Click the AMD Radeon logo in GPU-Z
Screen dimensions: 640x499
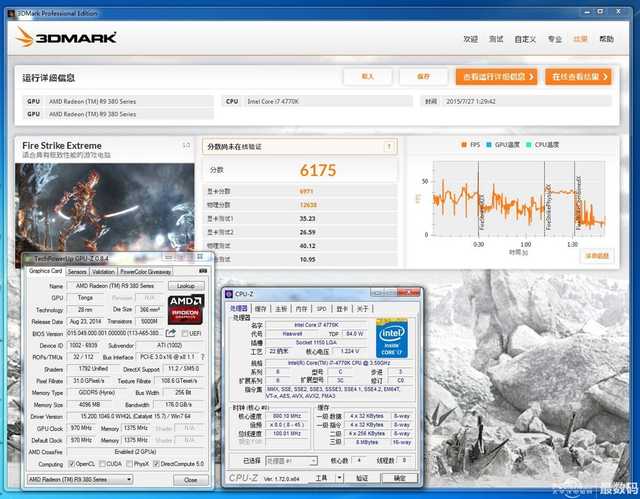[186, 309]
